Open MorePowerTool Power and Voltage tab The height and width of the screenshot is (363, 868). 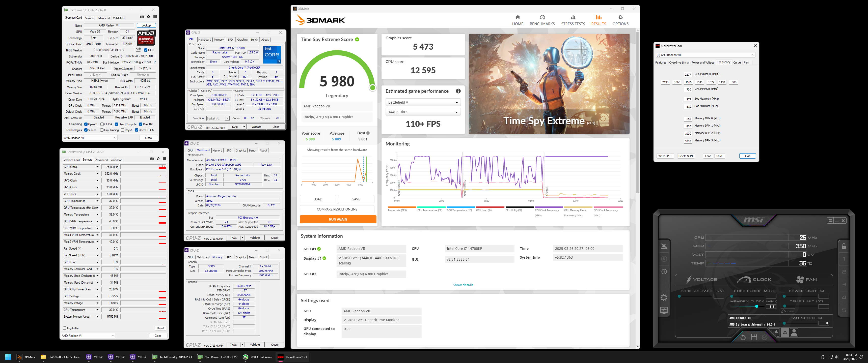tap(703, 63)
